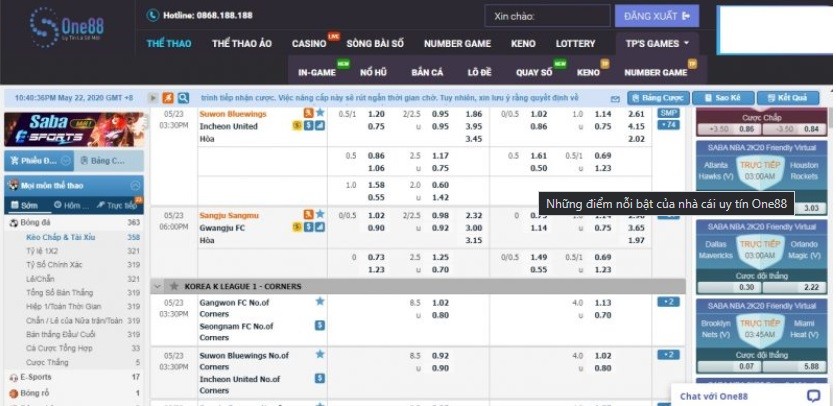This screenshot has width=836, height=406.
Task: Favorite the Suwon Bluewings match star
Action: (x=320, y=113)
